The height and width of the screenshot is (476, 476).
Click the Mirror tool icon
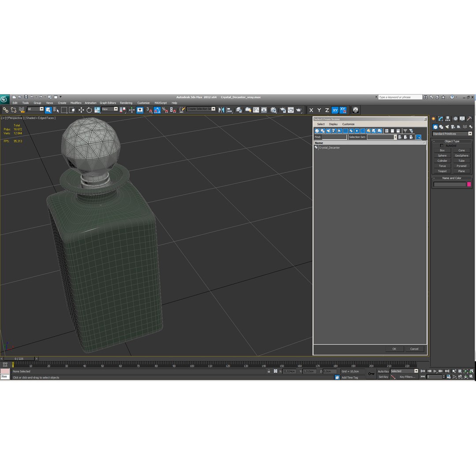tap(221, 110)
